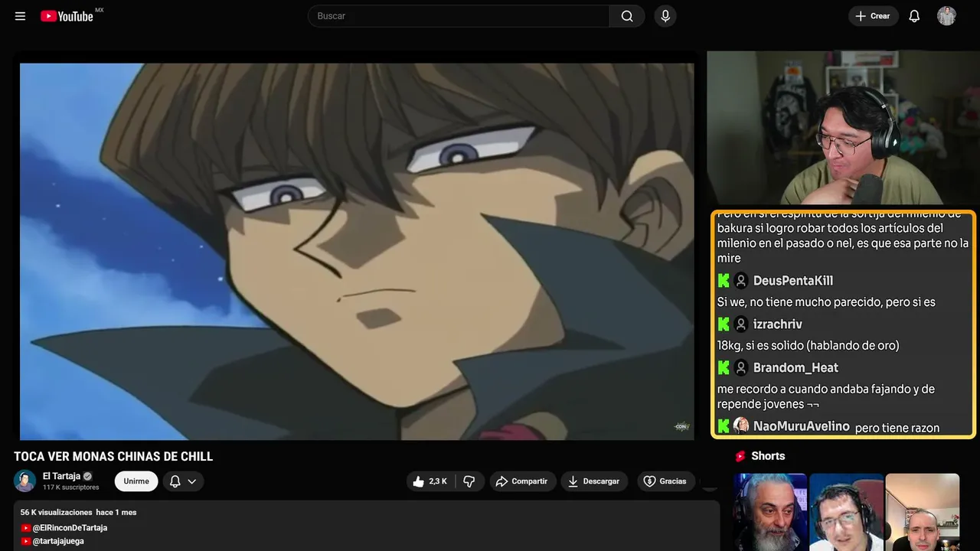The image size is (980, 551).
Task: Click the Unirme join button
Action: pyautogui.click(x=136, y=481)
